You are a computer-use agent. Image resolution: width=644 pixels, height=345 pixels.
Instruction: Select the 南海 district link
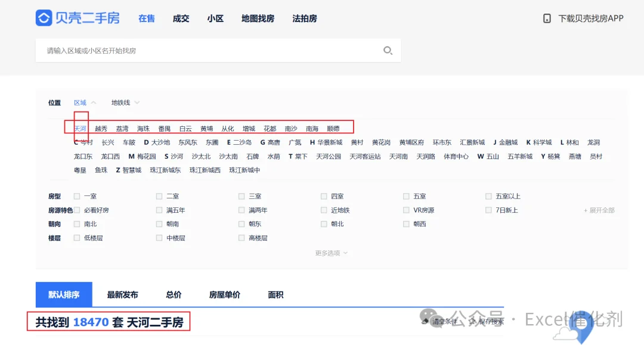coord(312,128)
